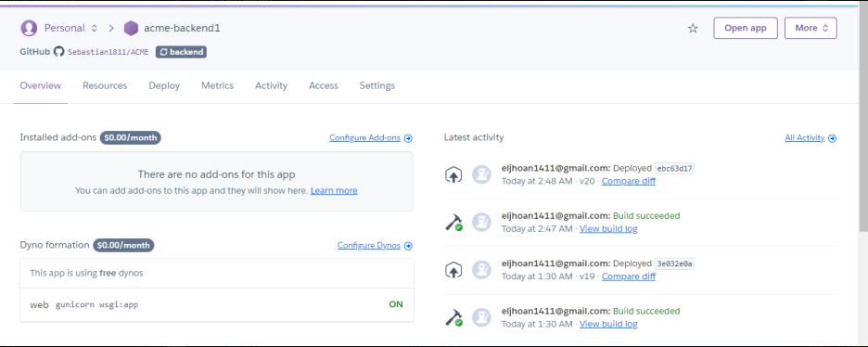
Task: Open the Settings tab
Action: pos(377,85)
